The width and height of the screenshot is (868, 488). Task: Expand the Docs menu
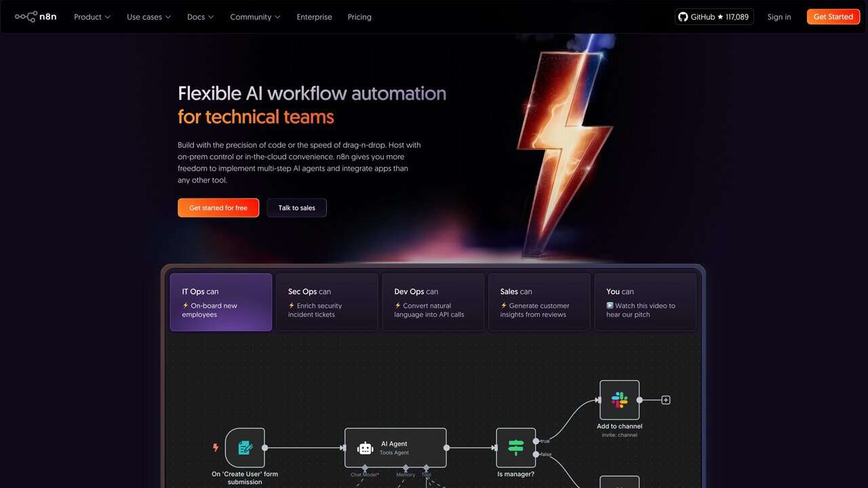200,17
